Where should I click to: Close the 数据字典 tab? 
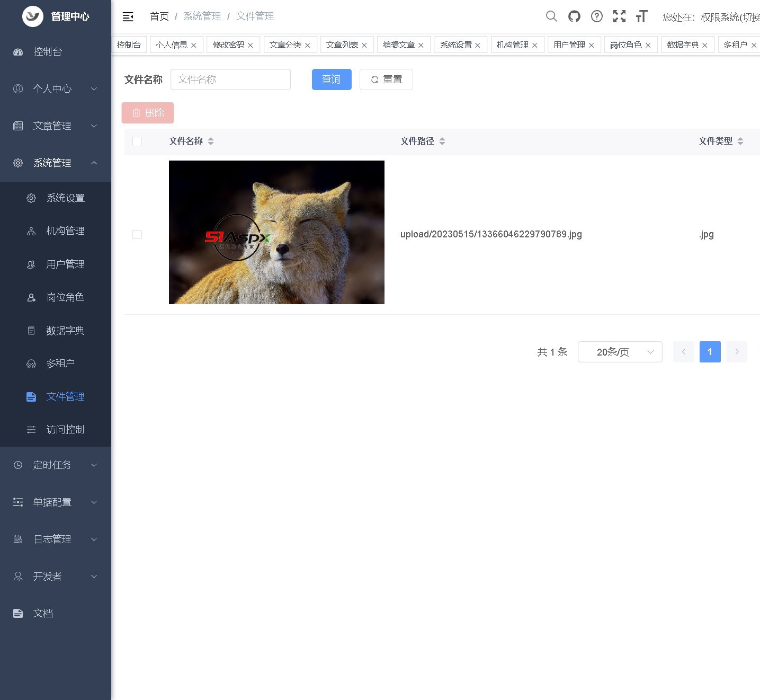click(x=705, y=46)
